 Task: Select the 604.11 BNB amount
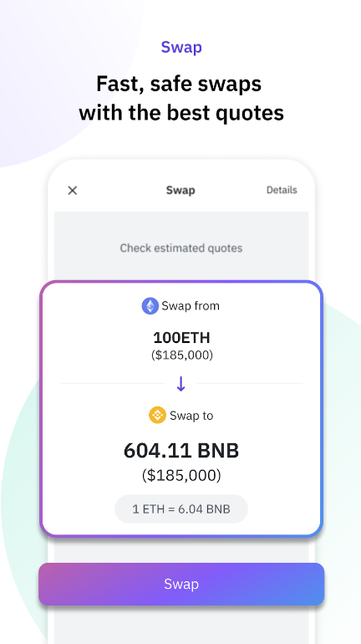point(180,451)
